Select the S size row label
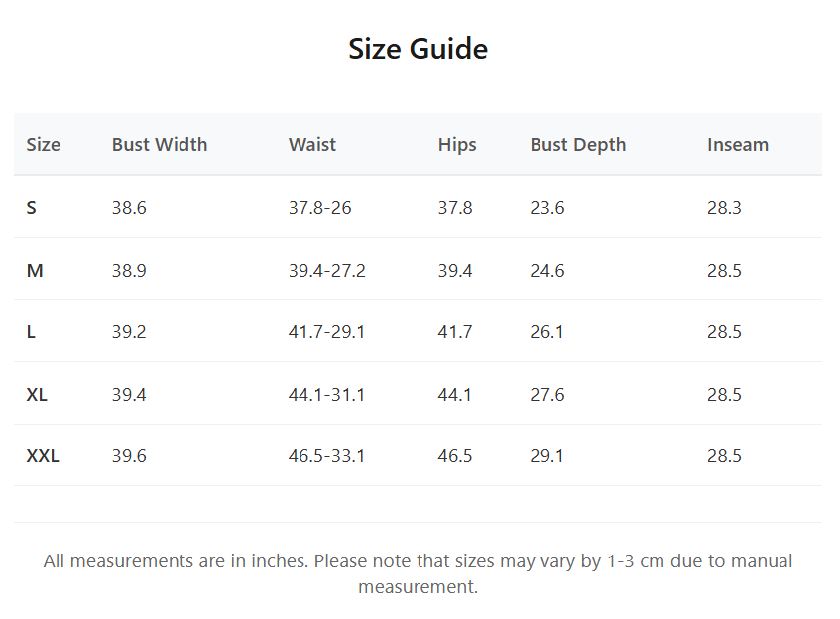840x619 pixels. tap(31, 207)
